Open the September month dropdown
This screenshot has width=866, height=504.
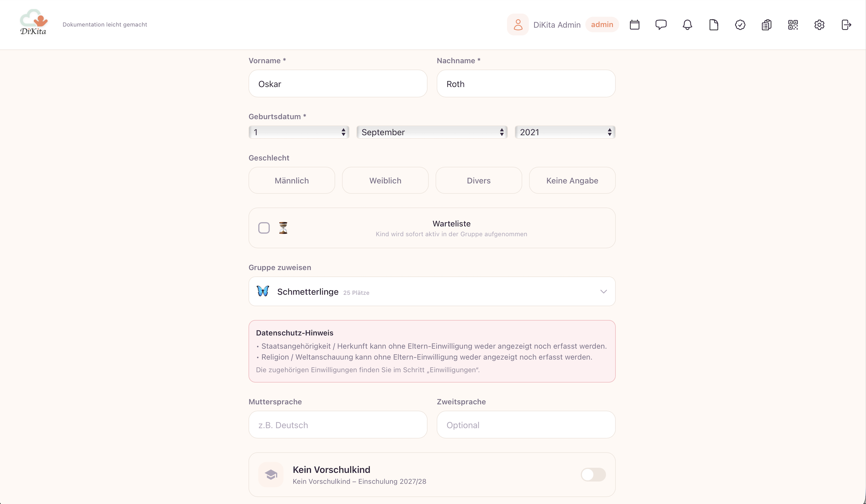(432, 132)
